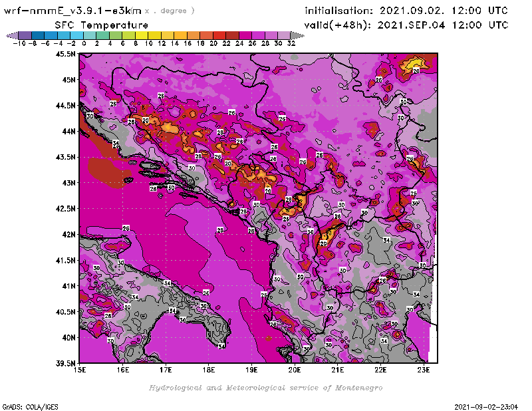This screenshot has height=411, width=532.
Task: Click the '23E' longitude label
Action: (424, 370)
